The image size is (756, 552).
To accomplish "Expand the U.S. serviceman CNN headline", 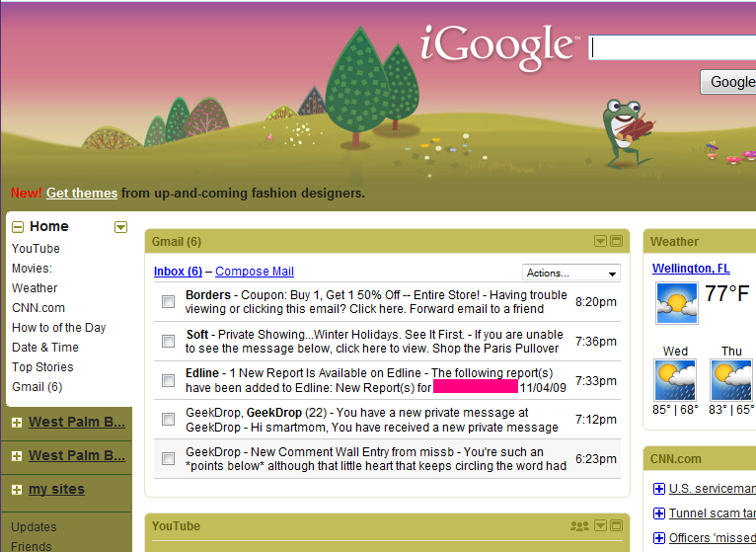I will [659, 489].
